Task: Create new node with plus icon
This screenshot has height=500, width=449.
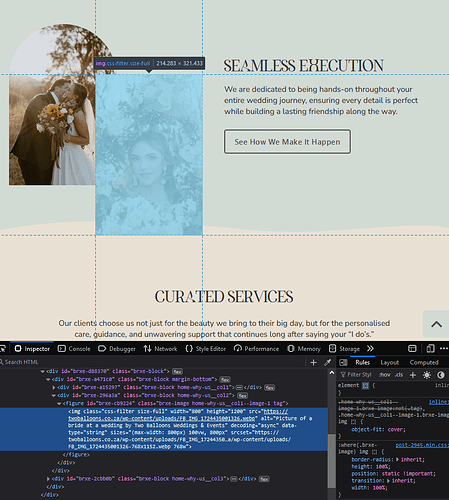Action: [313, 362]
